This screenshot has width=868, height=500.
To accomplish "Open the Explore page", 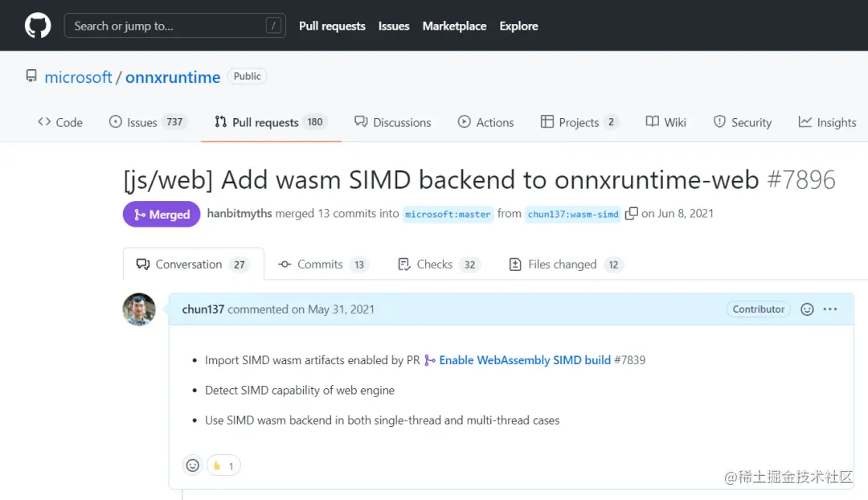I will point(518,26).
